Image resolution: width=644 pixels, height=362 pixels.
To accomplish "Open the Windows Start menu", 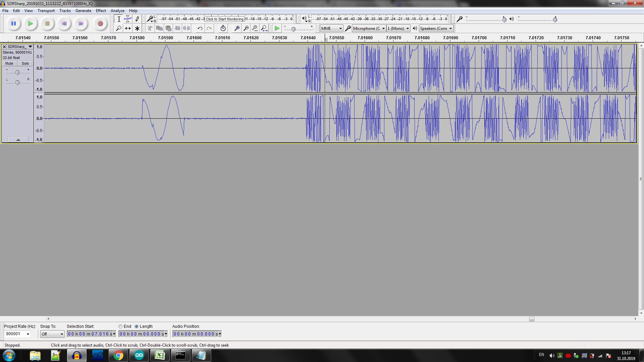I will (x=9, y=355).
